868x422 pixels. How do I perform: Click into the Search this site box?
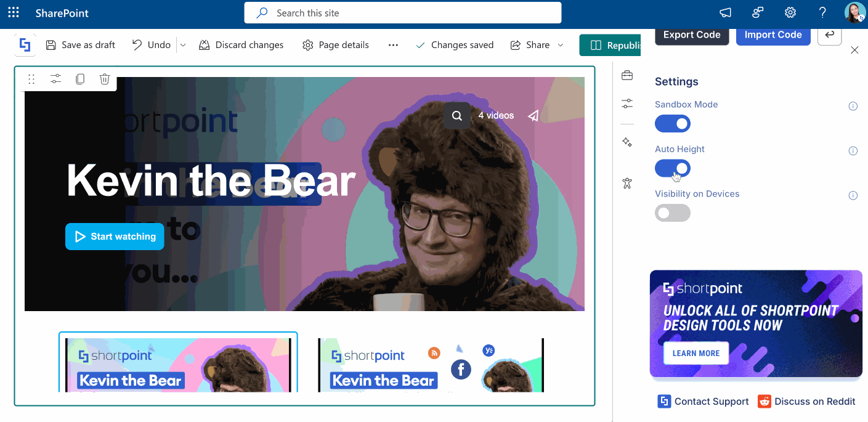coord(402,13)
